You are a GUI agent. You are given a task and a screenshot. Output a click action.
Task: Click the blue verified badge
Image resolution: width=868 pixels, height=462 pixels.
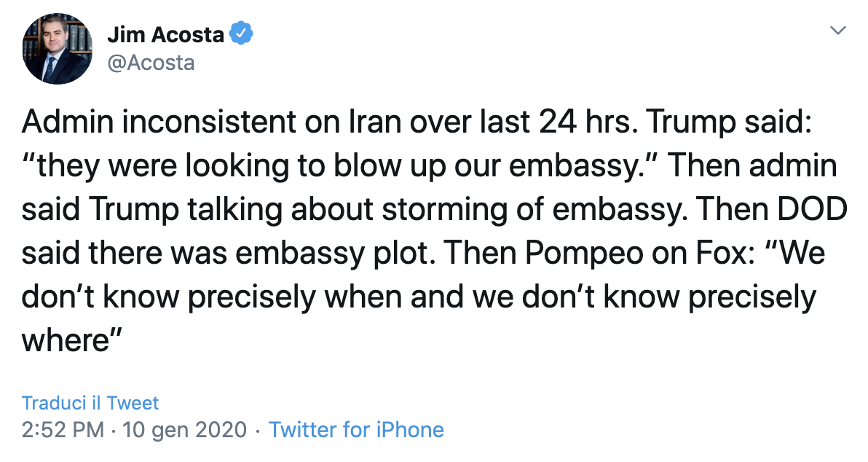click(x=242, y=34)
